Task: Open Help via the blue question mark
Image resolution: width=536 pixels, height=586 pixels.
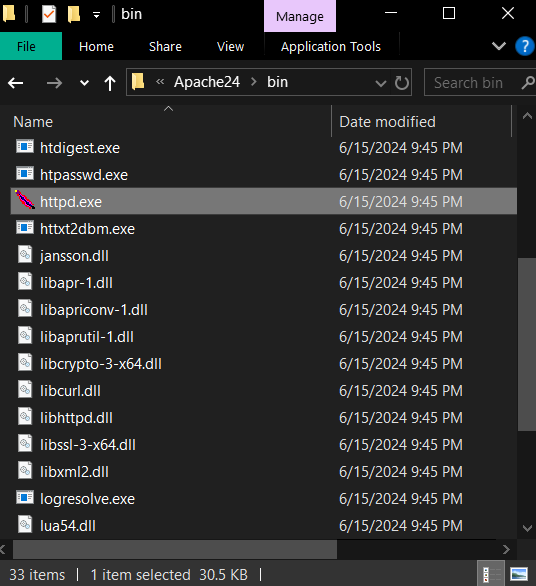Action: pos(524,46)
